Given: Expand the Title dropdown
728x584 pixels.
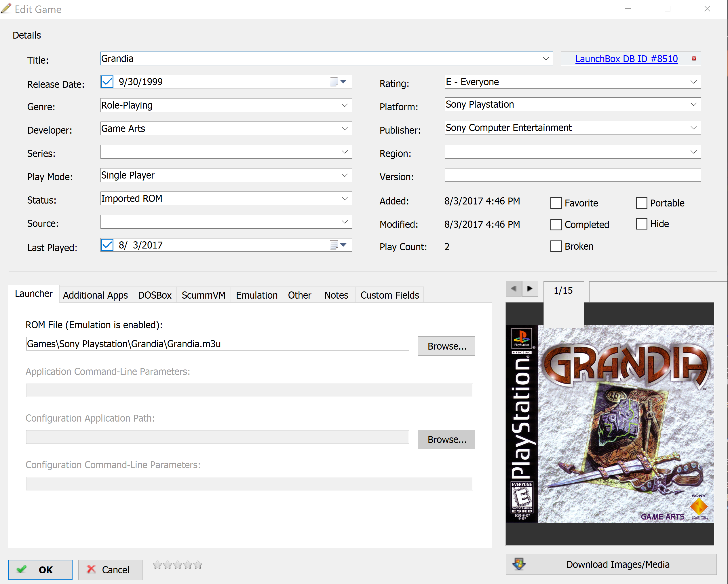Looking at the screenshot, I should point(546,59).
